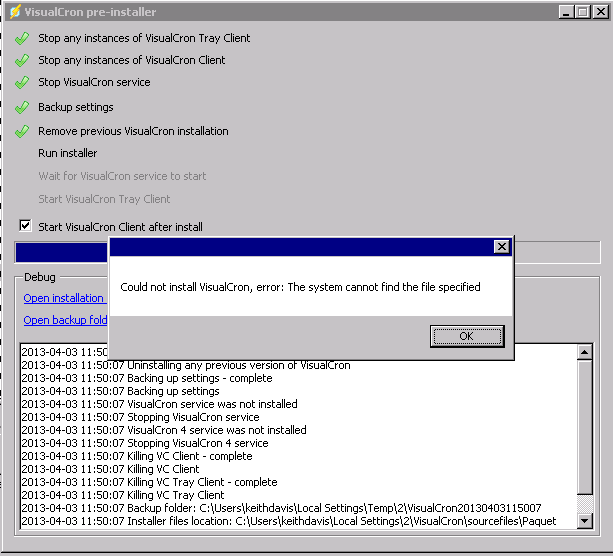This screenshot has width=613, height=556.
Task: Click the Backup settings checkmark icon
Action: pyautogui.click(x=22, y=107)
